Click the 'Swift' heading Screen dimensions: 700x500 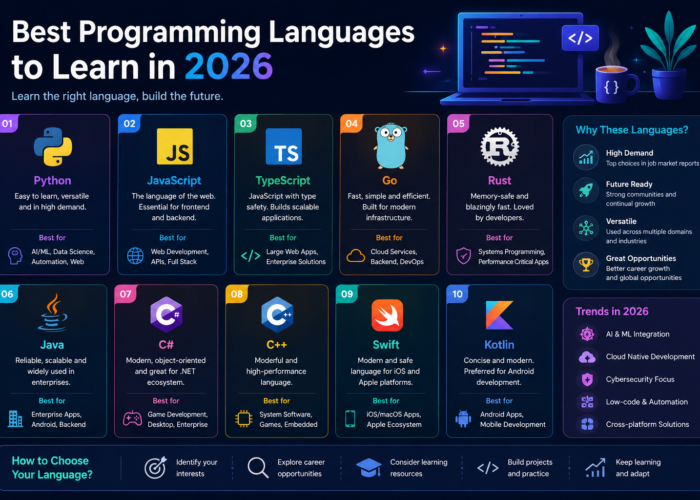point(386,345)
